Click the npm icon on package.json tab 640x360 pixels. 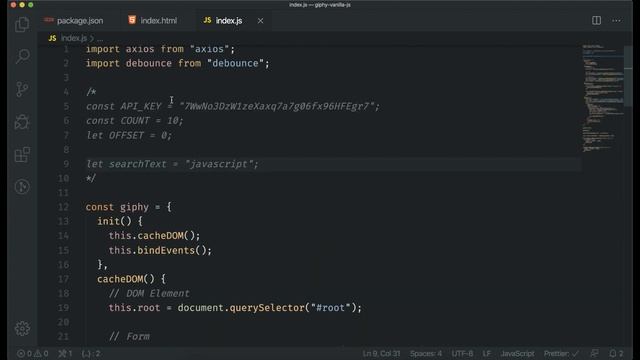(x=49, y=20)
